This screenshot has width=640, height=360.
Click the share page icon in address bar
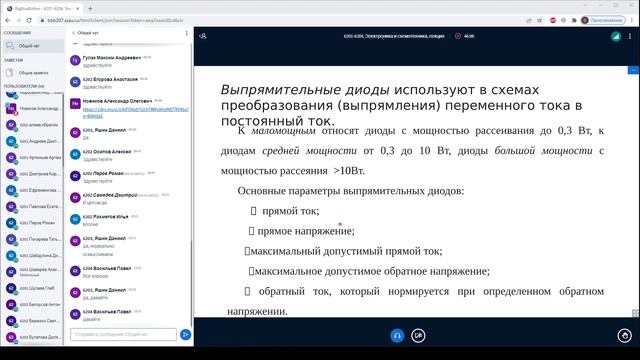pos(529,20)
